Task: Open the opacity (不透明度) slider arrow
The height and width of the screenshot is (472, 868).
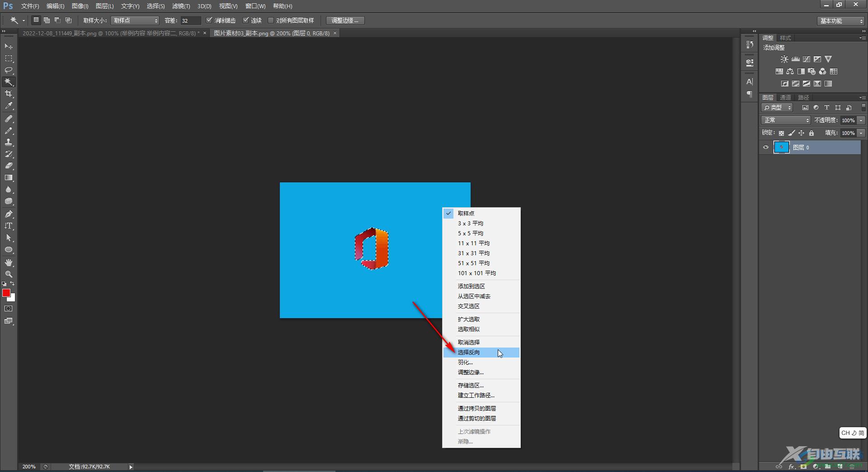Action: tap(861, 120)
